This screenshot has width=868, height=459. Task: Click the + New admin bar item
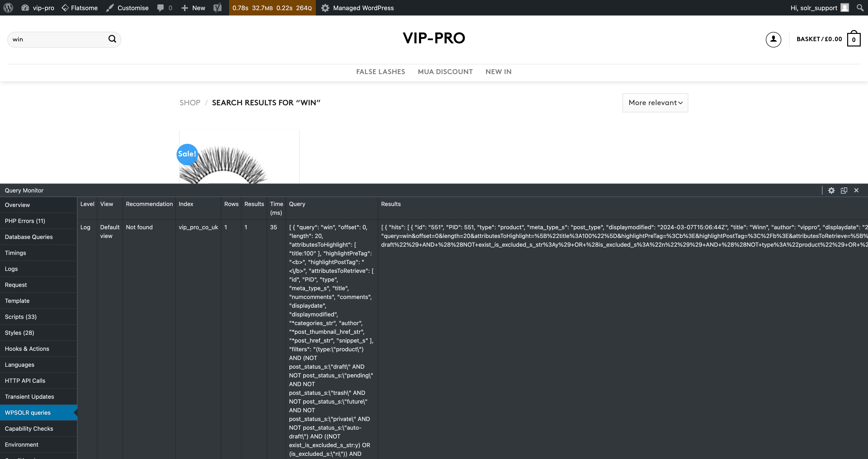[x=193, y=8]
